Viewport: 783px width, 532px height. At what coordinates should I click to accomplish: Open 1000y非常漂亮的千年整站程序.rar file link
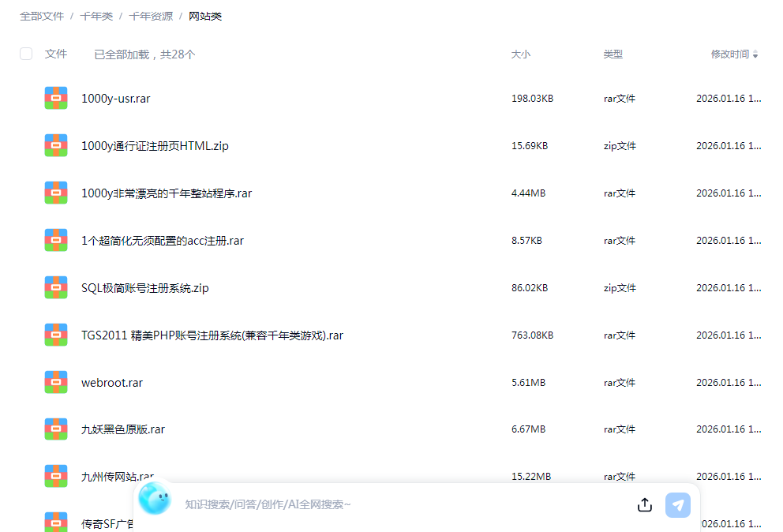click(x=166, y=193)
